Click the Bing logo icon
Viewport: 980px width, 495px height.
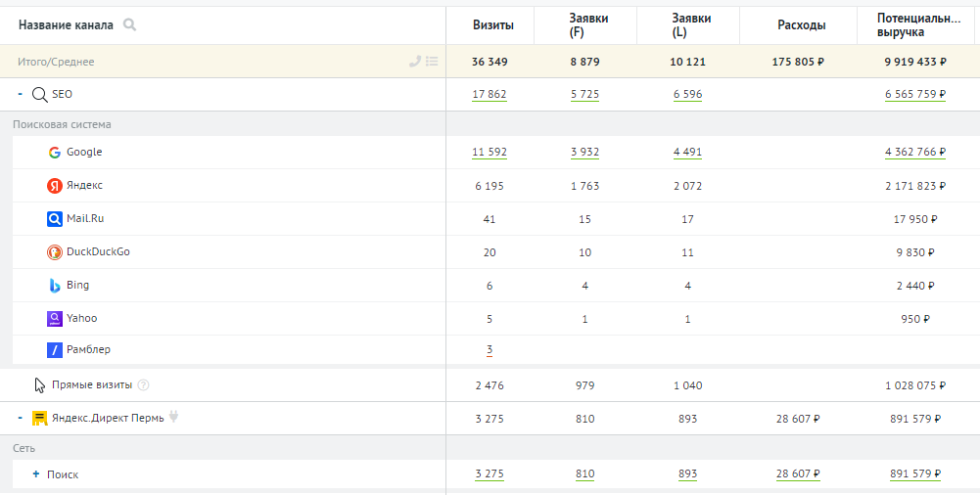click(x=55, y=286)
